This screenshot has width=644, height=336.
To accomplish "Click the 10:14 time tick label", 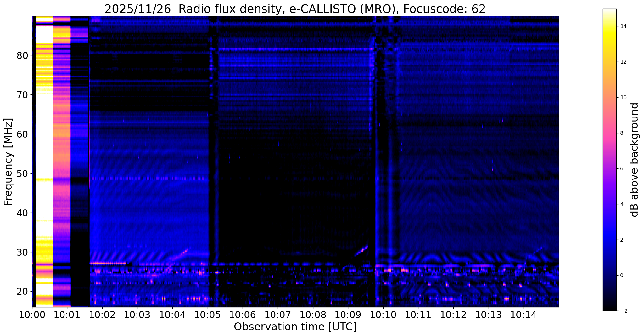I will click(524, 315).
